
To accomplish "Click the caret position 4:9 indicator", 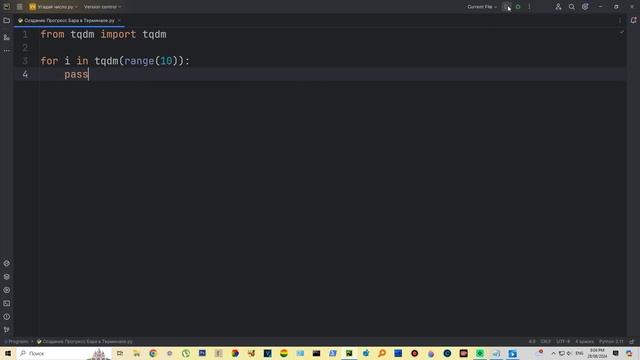I will (x=532, y=342).
